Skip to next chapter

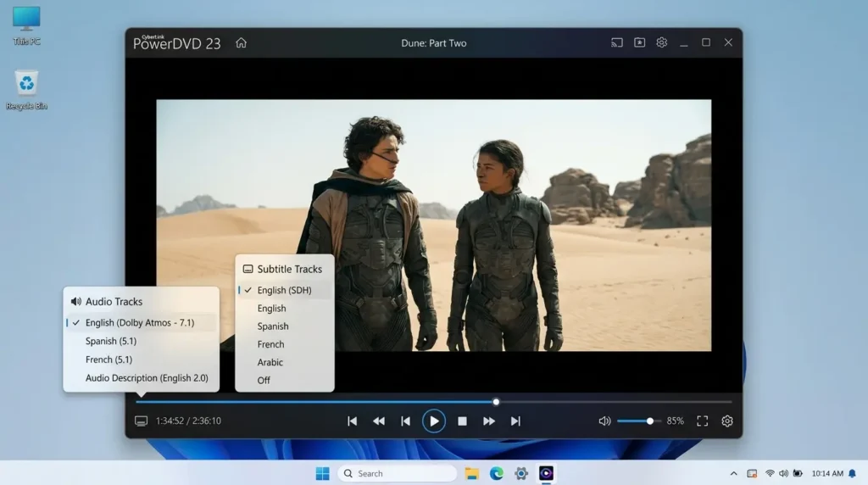pos(515,421)
